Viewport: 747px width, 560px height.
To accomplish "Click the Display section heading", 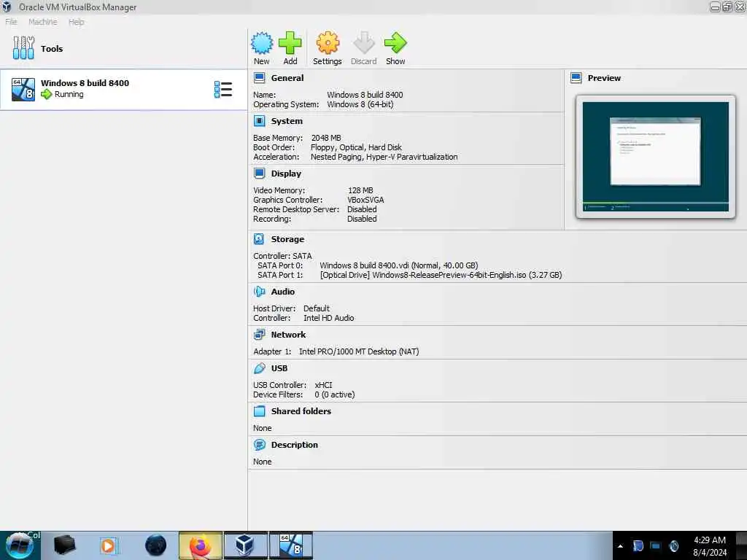I will pyautogui.click(x=286, y=174).
